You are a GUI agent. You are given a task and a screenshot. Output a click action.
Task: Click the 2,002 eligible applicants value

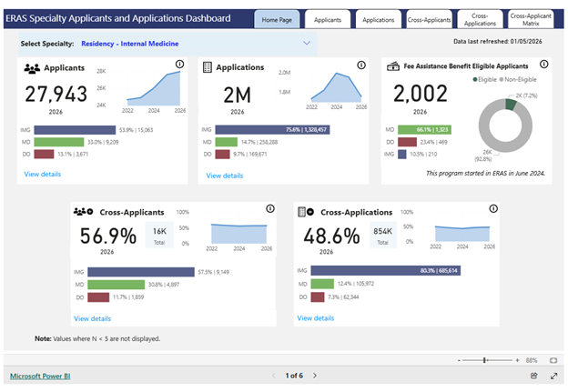tap(421, 94)
